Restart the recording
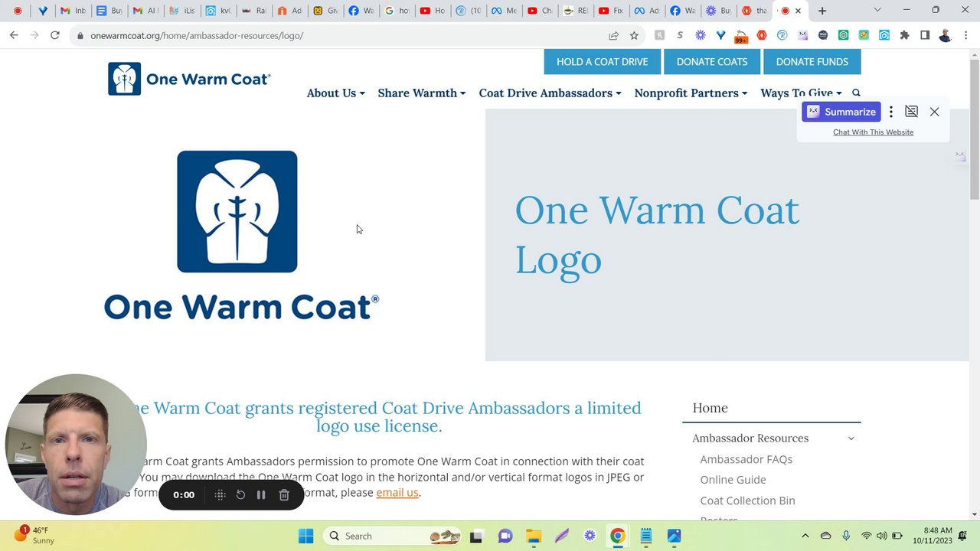 tap(240, 495)
